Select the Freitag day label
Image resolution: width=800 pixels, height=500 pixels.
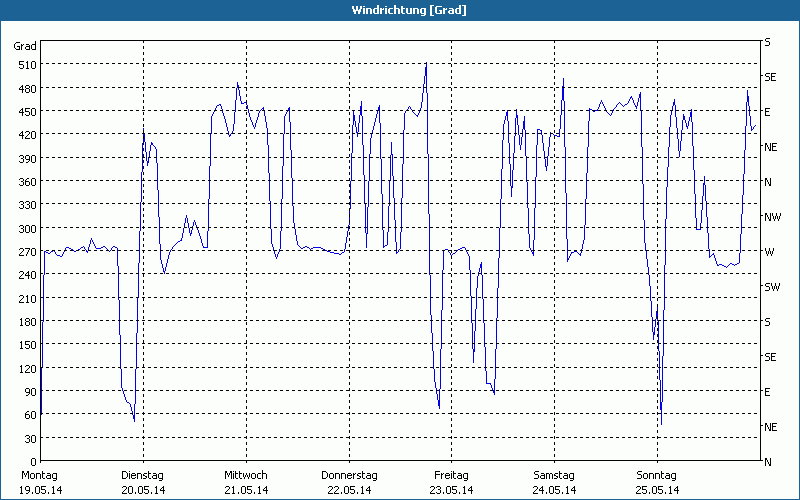click(450, 475)
